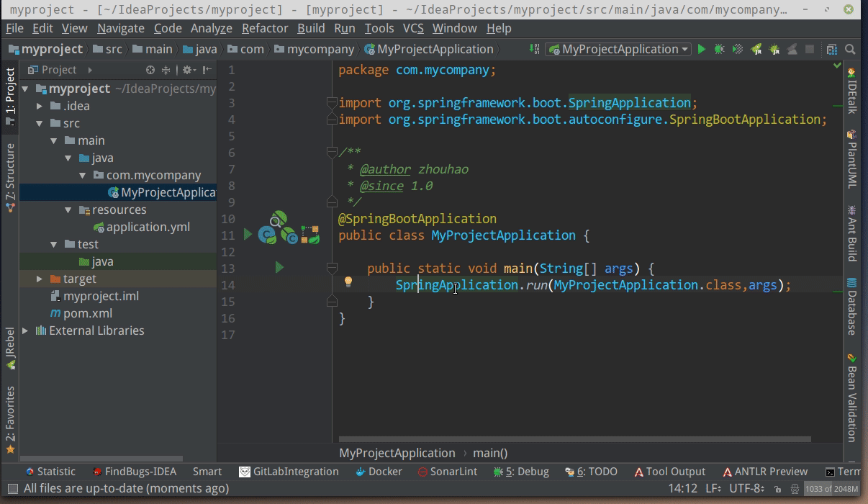Open the VCS menu
This screenshot has width=868, height=504.
413,28
